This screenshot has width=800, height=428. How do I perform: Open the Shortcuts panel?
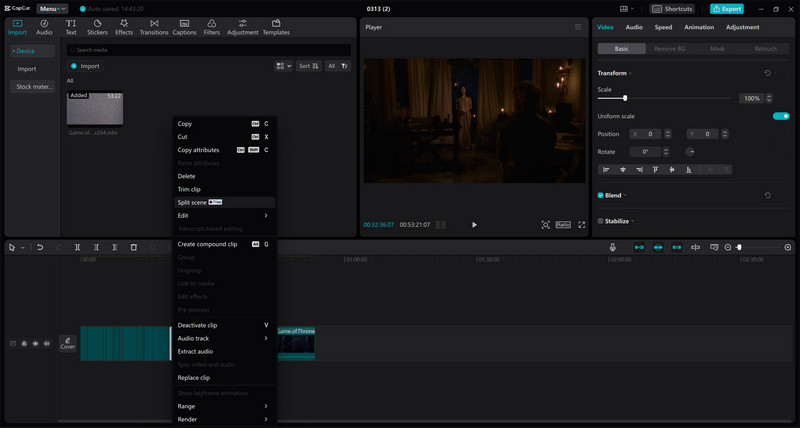(x=672, y=9)
